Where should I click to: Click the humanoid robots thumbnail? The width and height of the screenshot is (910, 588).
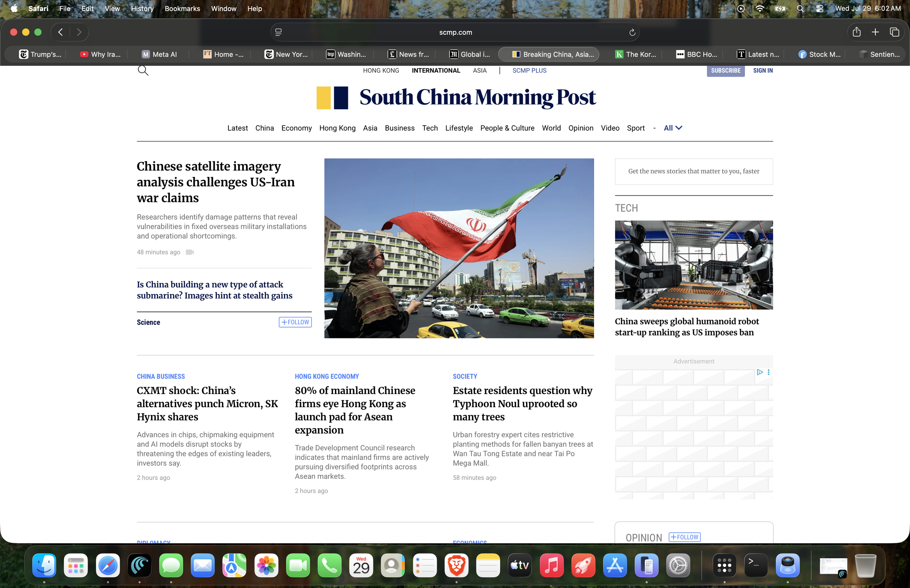point(694,265)
